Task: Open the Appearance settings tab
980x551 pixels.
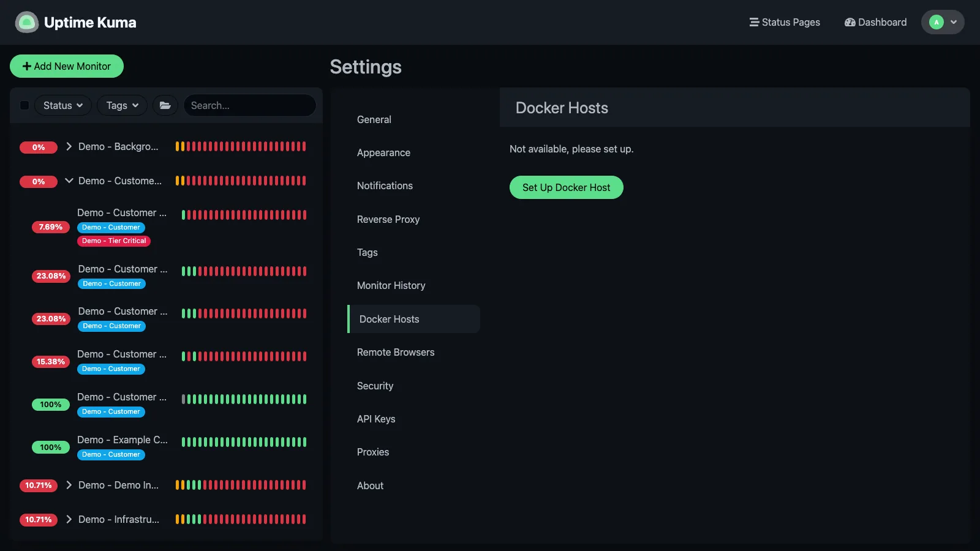Action: click(413, 152)
